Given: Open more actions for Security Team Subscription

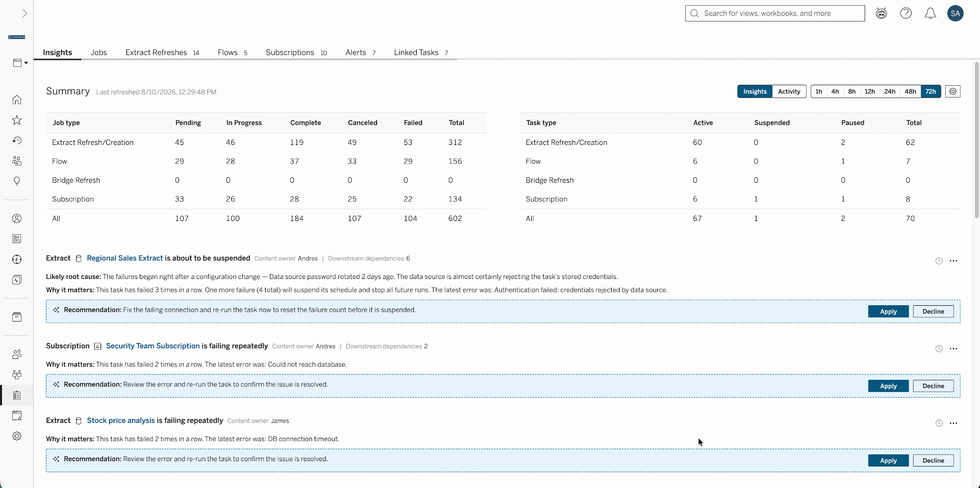Looking at the screenshot, I should coord(953,349).
